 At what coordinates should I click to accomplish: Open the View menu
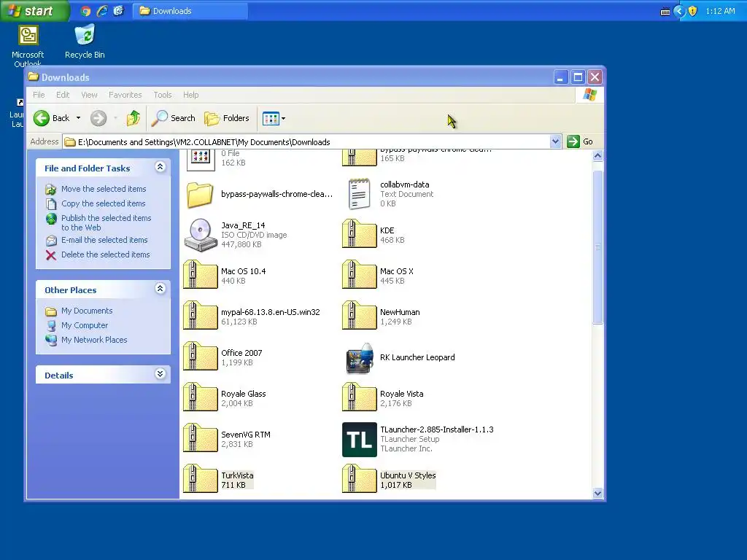point(89,95)
